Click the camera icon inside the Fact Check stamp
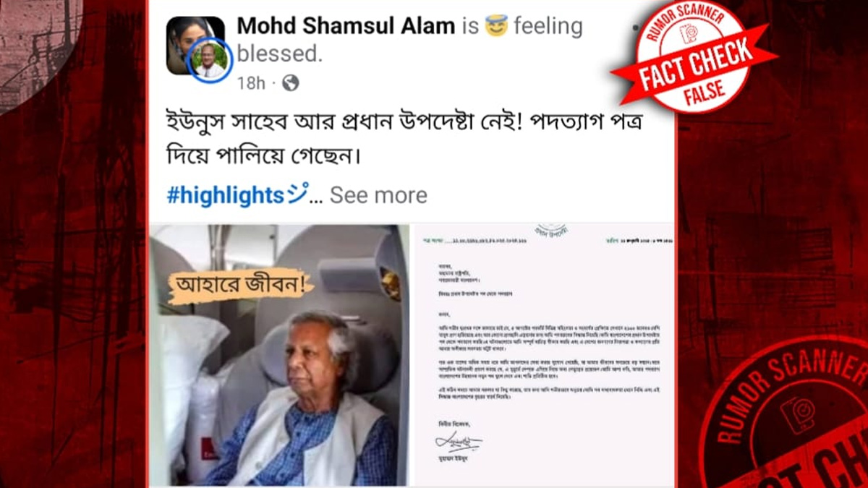Viewport: 868px width, 488px height. pos(689,33)
